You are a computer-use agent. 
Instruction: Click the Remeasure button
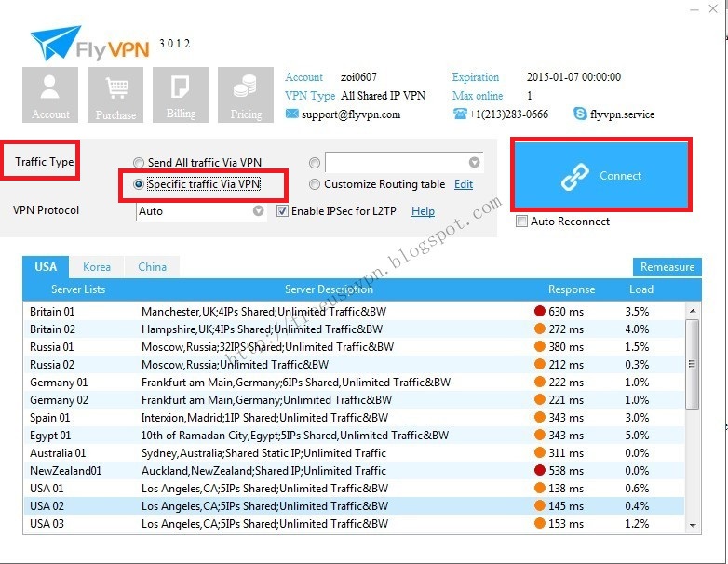coord(667,267)
